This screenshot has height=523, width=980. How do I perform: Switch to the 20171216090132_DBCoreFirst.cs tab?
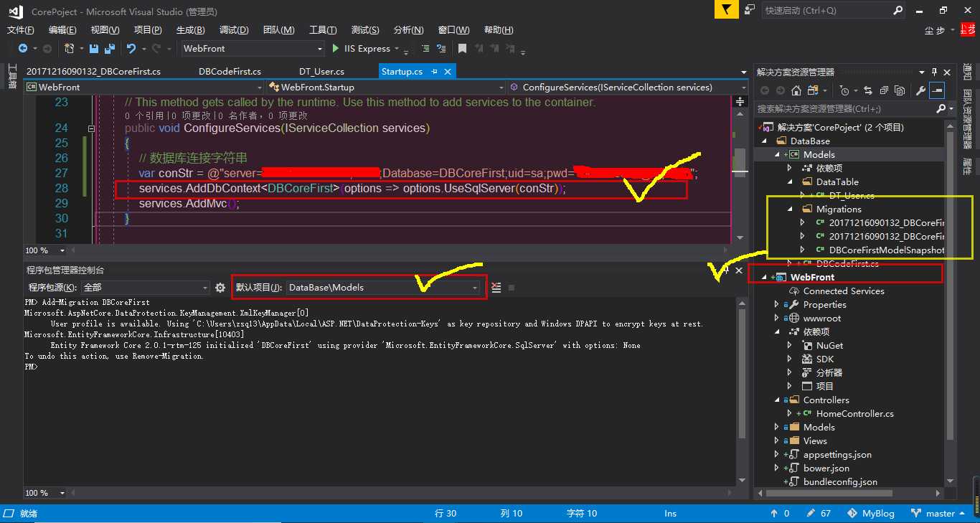(x=93, y=72)
